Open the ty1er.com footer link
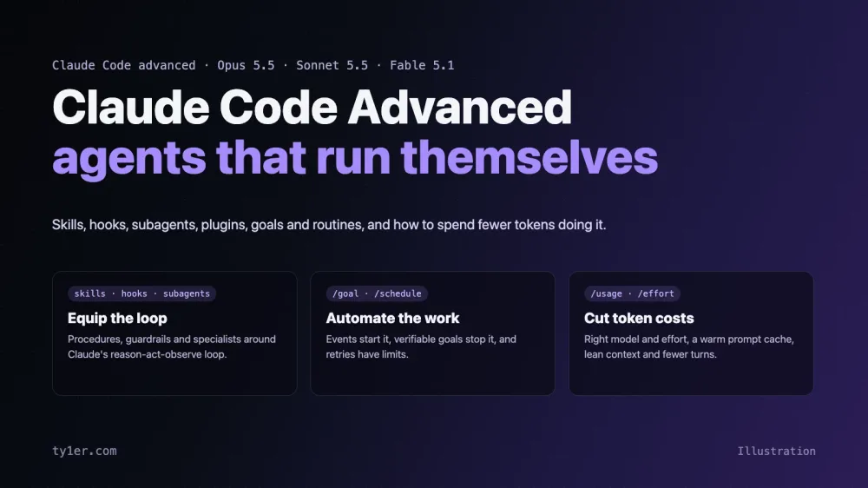868x488 pixels. coord(84,451)
